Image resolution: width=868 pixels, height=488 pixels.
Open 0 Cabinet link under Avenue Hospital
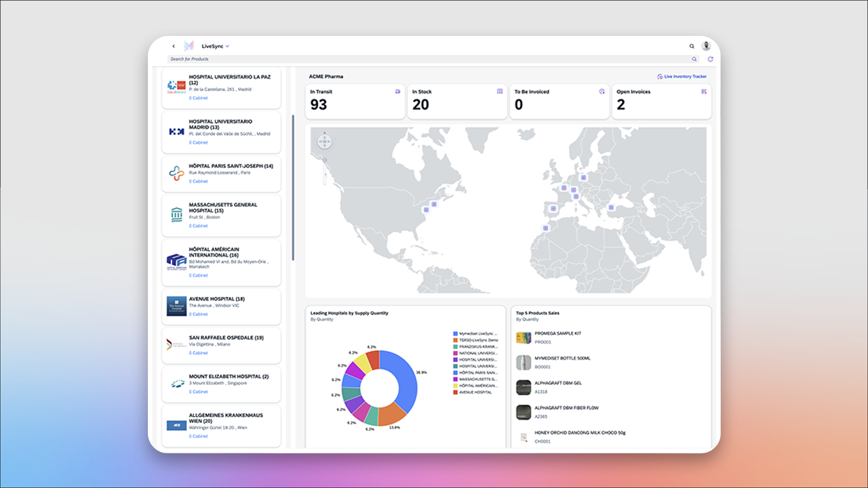(198, 314)
